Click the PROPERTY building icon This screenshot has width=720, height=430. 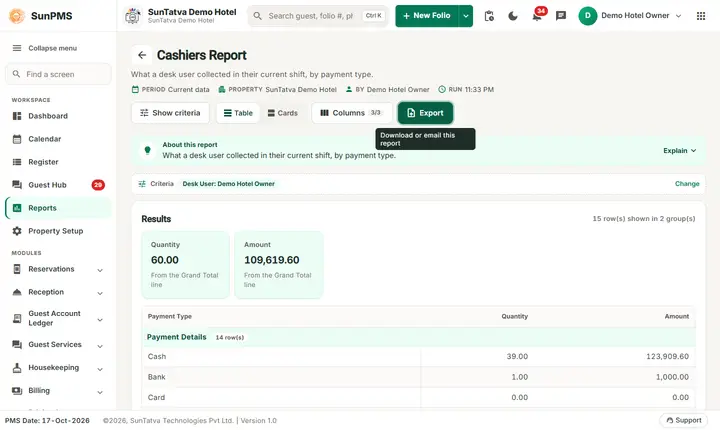click(222, 90)
